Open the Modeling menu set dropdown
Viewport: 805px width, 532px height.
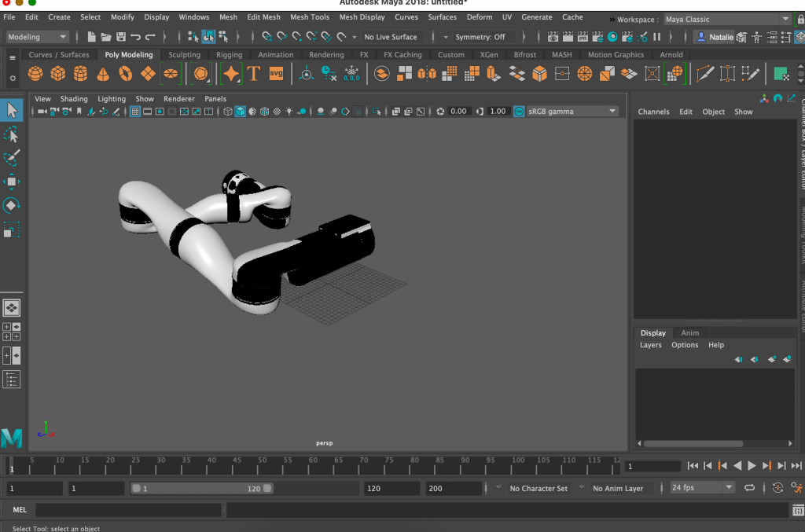[38, 37]
